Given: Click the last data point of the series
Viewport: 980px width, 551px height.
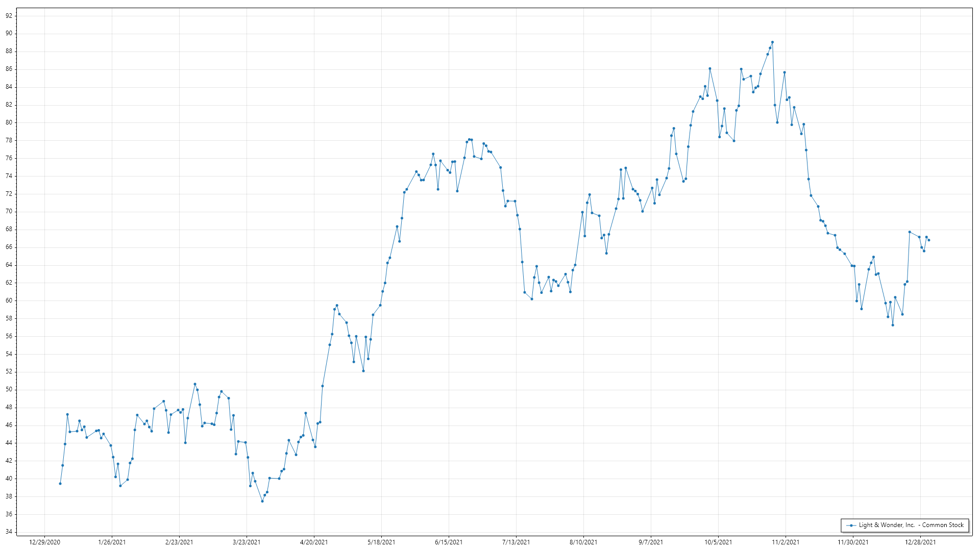Looking at the screenshot, I should [x=929, y=240].
